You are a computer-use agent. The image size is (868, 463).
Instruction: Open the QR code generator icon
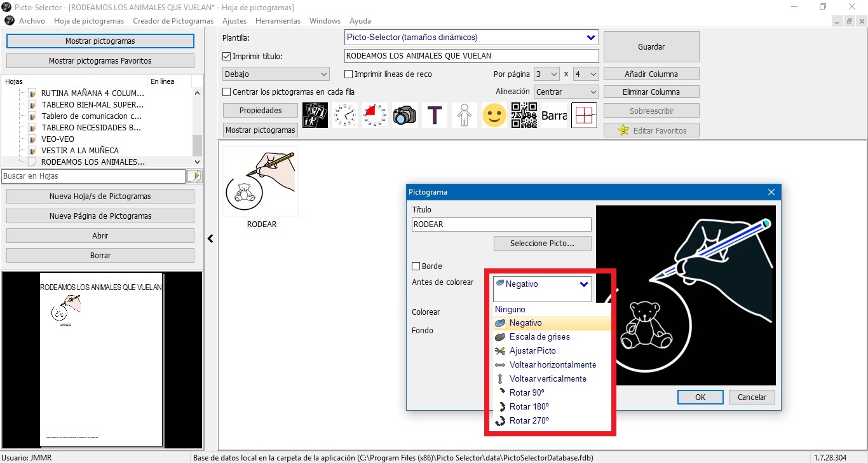[x=524, y=115]
